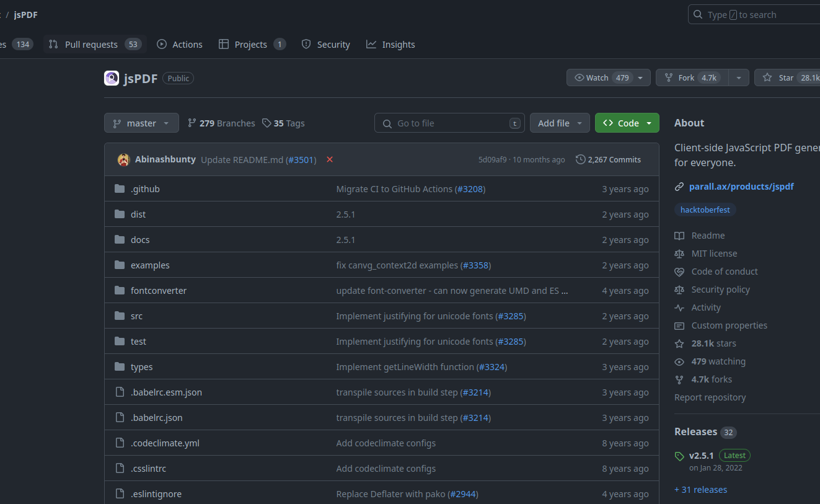The height and width of the screenshot is (504, 820).
Task: Expand the green Code dropdown button
Action: [x=627, y=123]
